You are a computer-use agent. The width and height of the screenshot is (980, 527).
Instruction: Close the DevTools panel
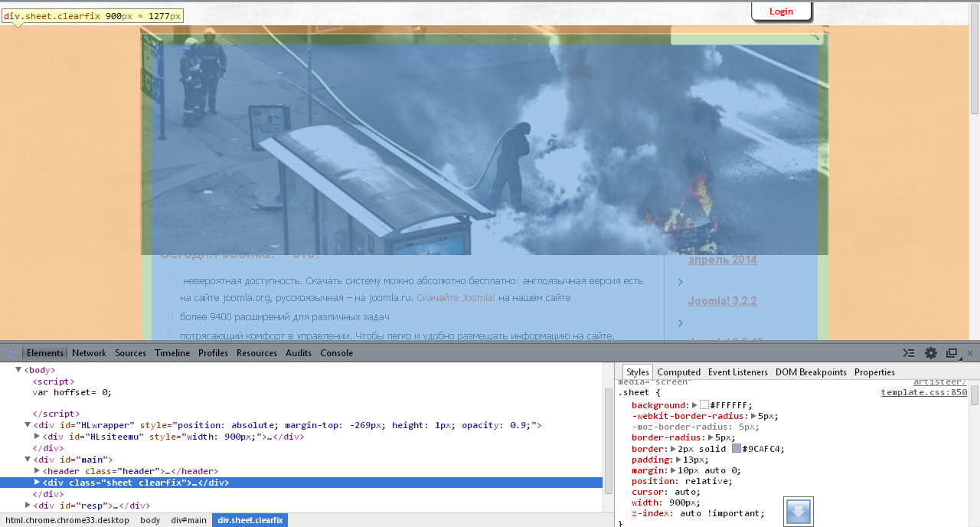969,353
